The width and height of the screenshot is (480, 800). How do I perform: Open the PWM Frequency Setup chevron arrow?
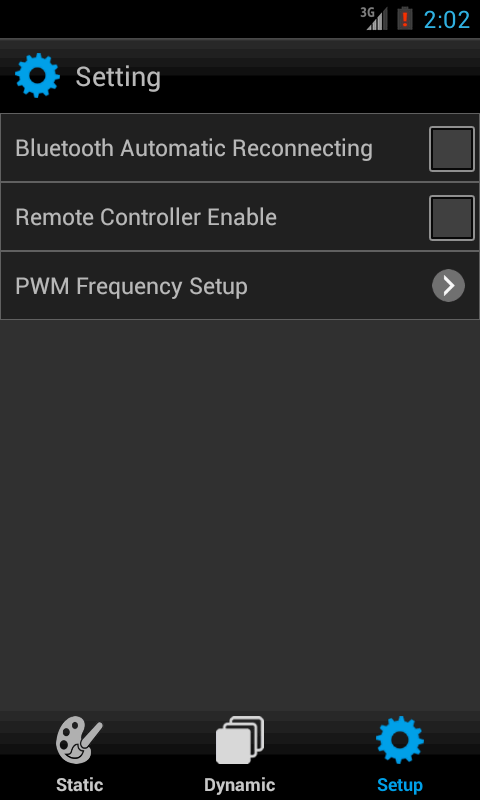click(x=448, y=286)
